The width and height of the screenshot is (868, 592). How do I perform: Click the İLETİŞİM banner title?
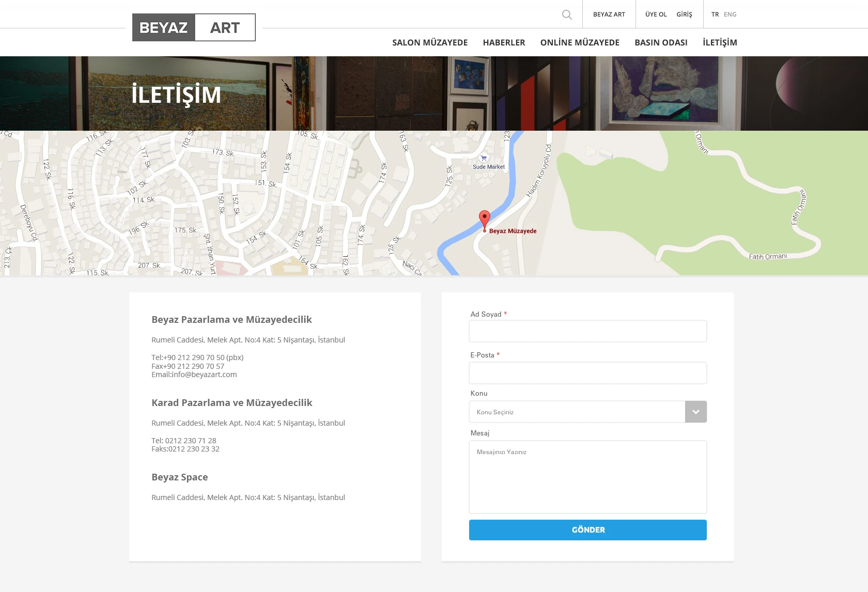[x=176, y=95]
